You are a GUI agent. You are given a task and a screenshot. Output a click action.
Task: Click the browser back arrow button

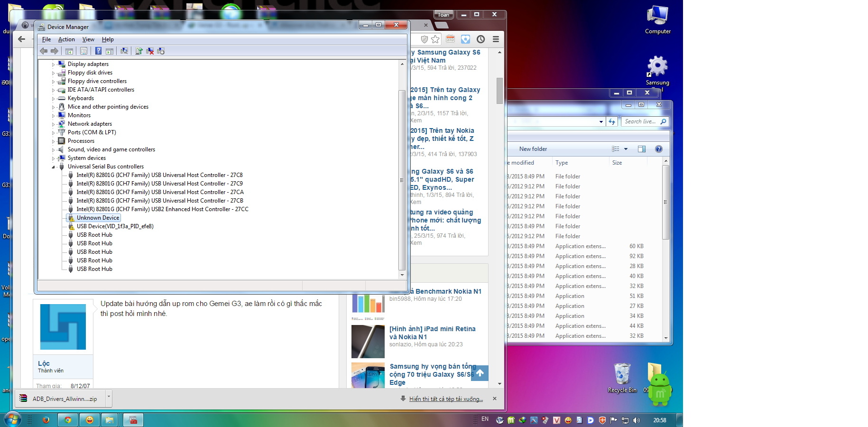[x=21, y=39]
